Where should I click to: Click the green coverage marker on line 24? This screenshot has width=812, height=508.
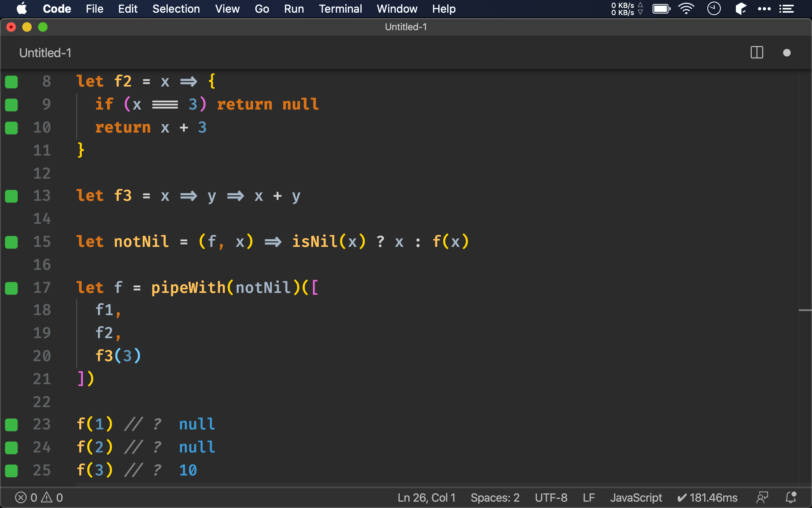11,448
